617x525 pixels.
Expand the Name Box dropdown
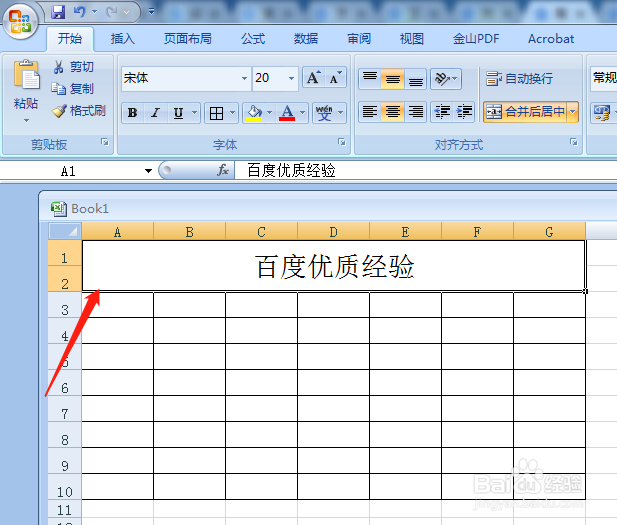click(148, 171)
